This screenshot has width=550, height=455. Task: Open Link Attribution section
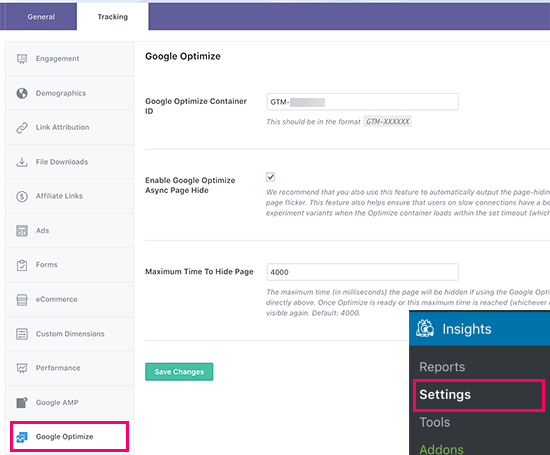69,127
